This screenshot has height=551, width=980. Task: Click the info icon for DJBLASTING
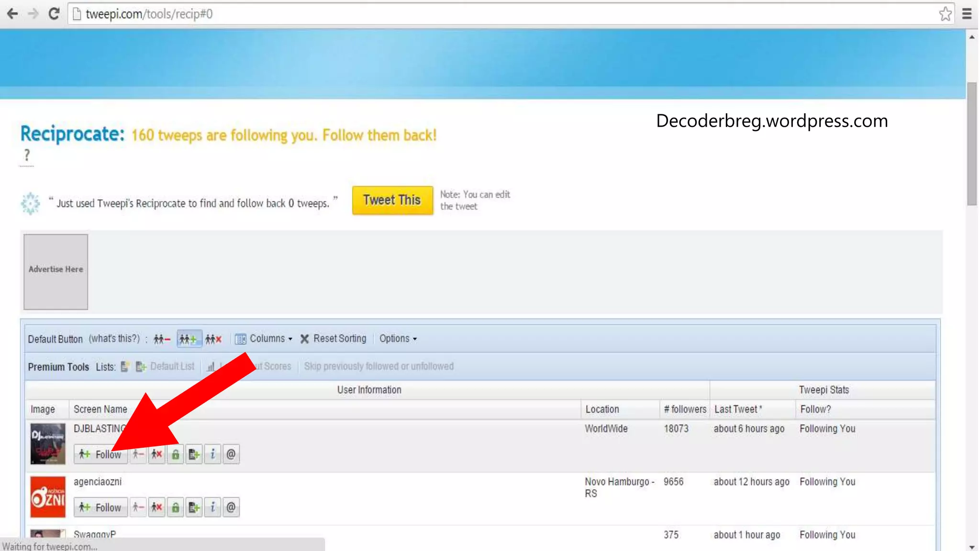[x=212, y=454]
